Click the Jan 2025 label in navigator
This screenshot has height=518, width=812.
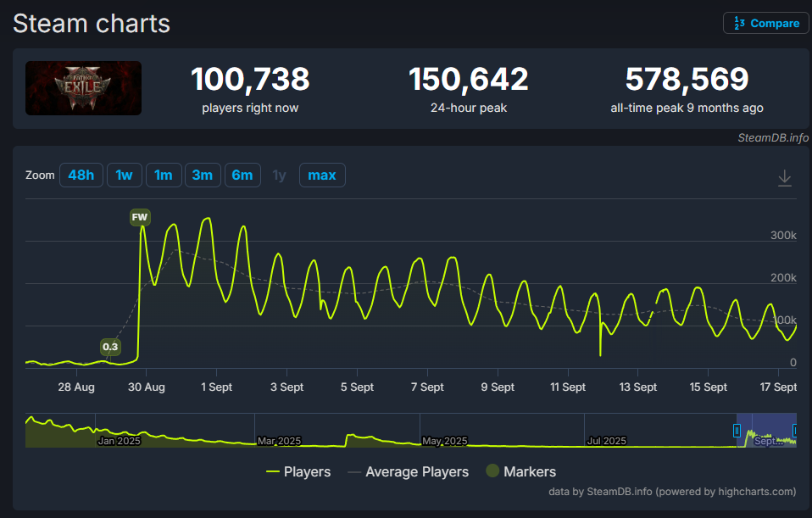120,441
